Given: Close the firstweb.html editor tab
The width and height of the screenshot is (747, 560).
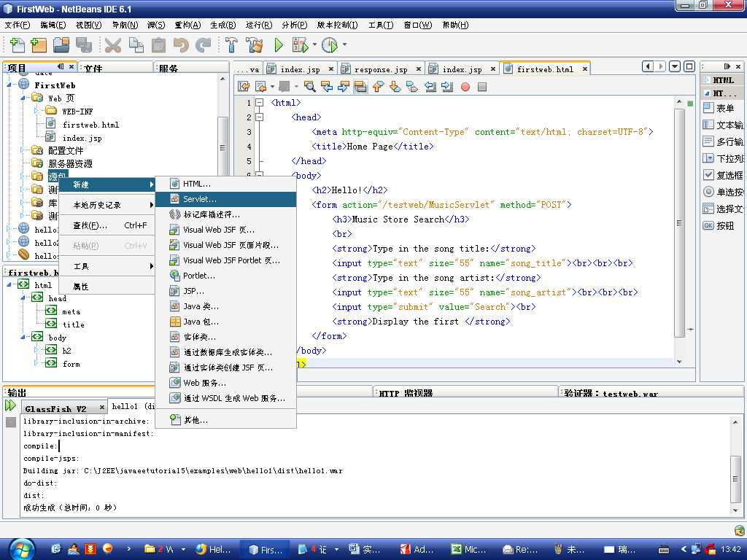Looking at the screenshot, I should [x=585, y=69].
